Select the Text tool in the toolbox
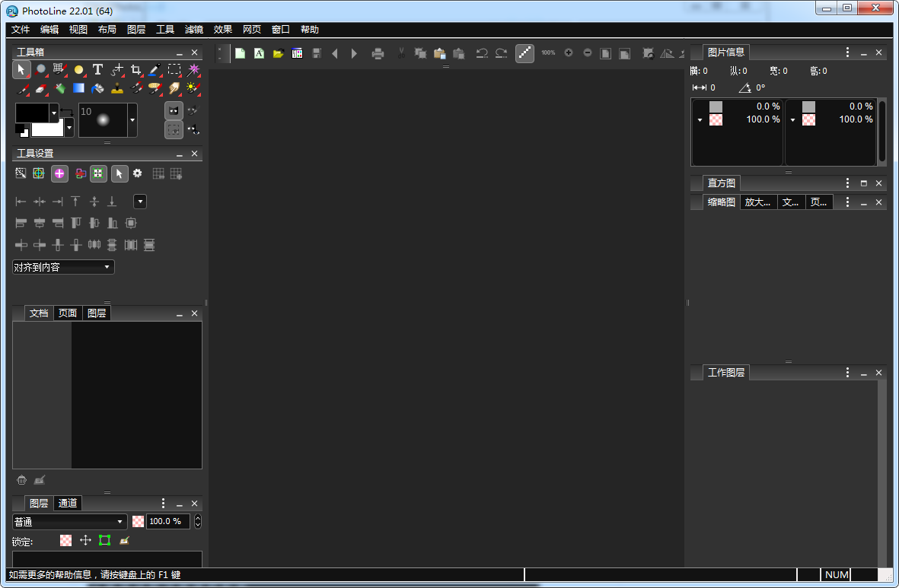899x588 pixels. pyautogui.click(x=97, y=69)
